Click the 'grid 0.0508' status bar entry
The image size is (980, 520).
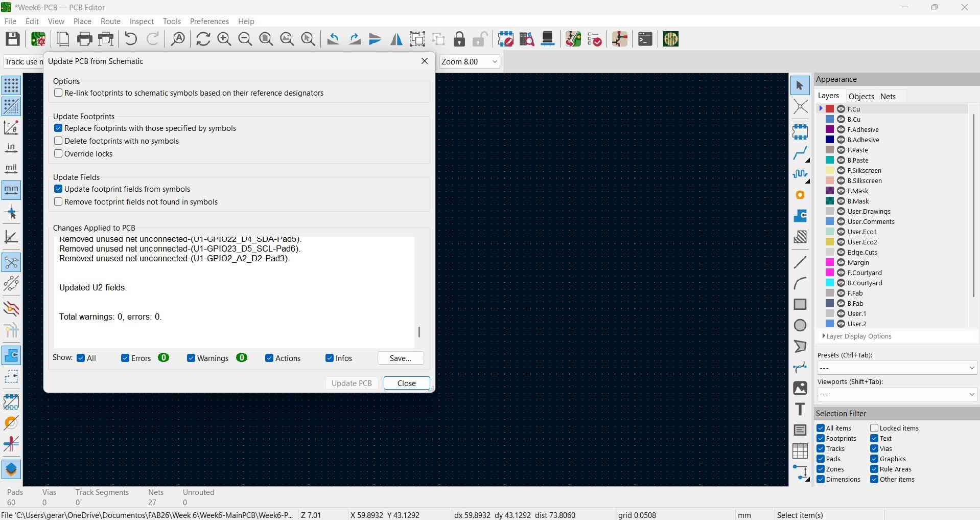(x=637, y=515)
